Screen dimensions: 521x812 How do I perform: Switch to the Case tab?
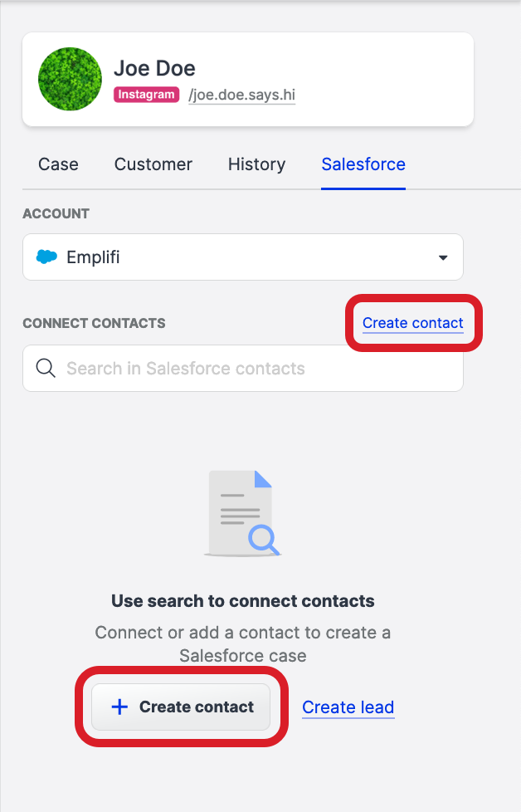pos(58,164)
